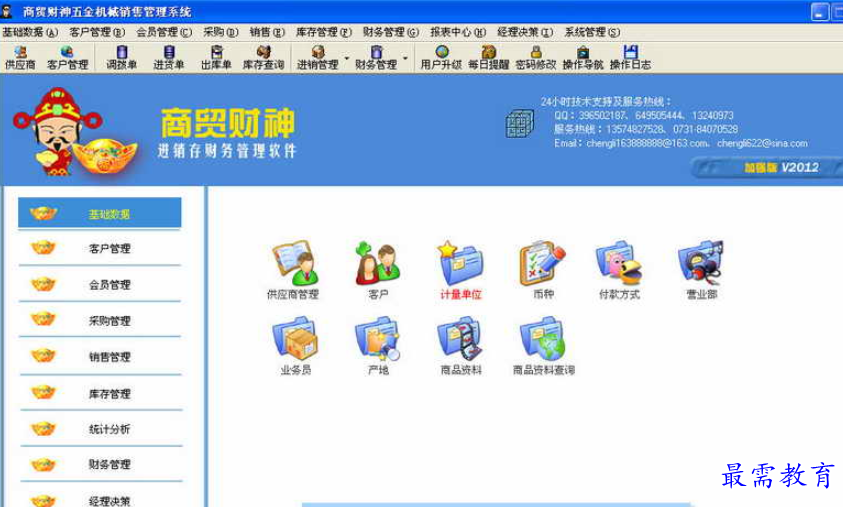Open the 基础数据(A) menu
This screenshot has width=843, height=507.
click(30, 32)
